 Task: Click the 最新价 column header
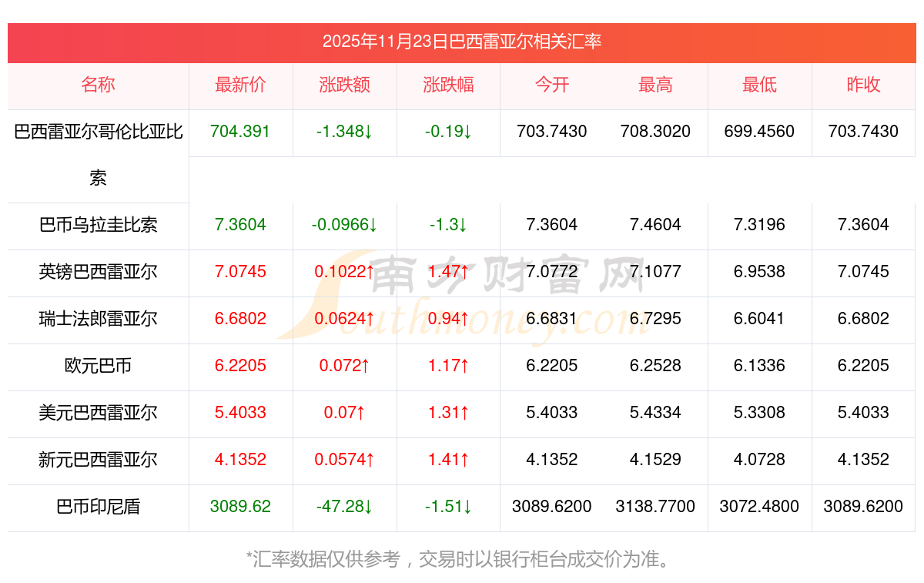(240, 85)
